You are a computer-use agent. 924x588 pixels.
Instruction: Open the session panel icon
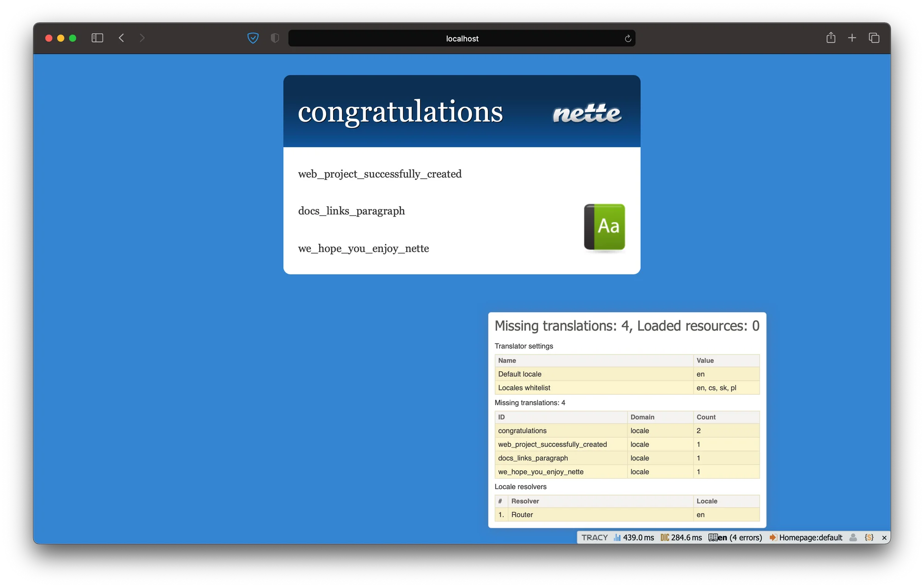(869, 538)
